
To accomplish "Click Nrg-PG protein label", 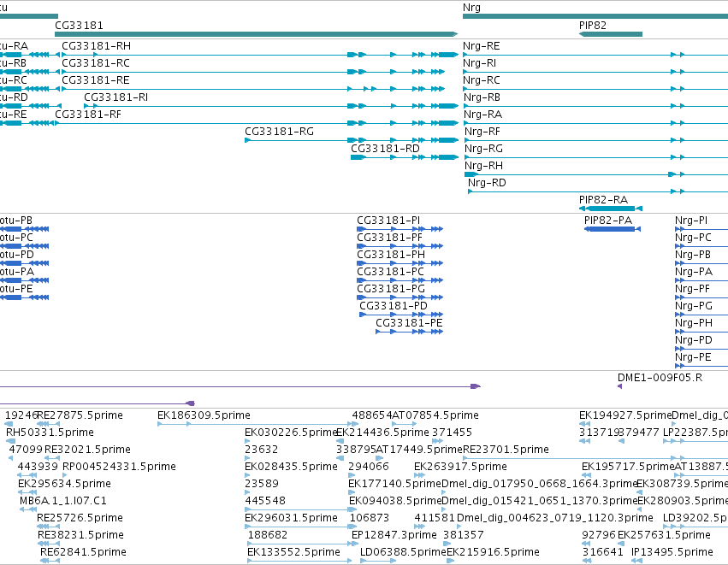I will point(693,306).
